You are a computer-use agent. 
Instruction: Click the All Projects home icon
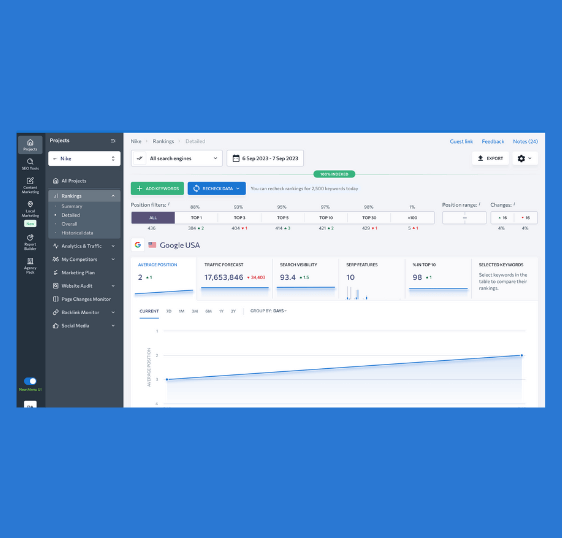point(56,181)
